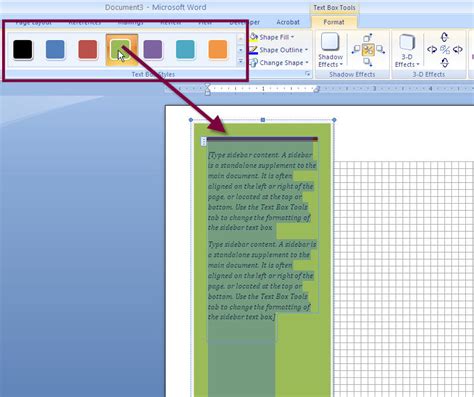
Task: Nudge shadow up
Action: pos(368,37)
